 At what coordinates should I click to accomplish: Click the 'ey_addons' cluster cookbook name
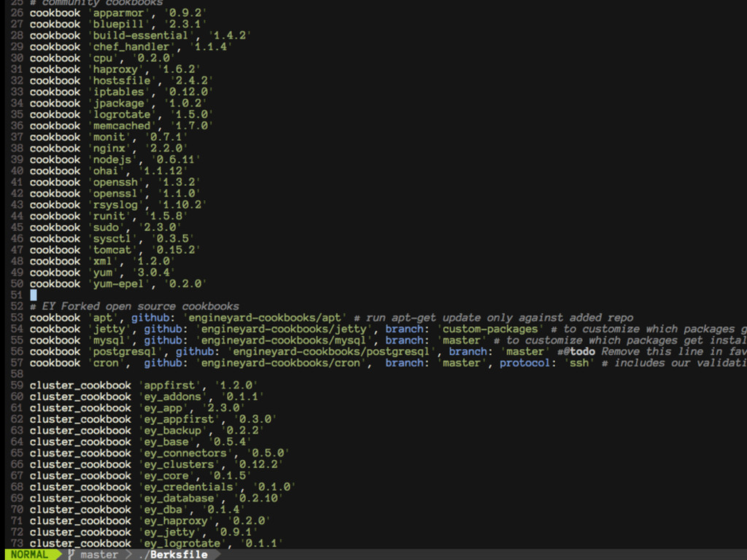172,397
